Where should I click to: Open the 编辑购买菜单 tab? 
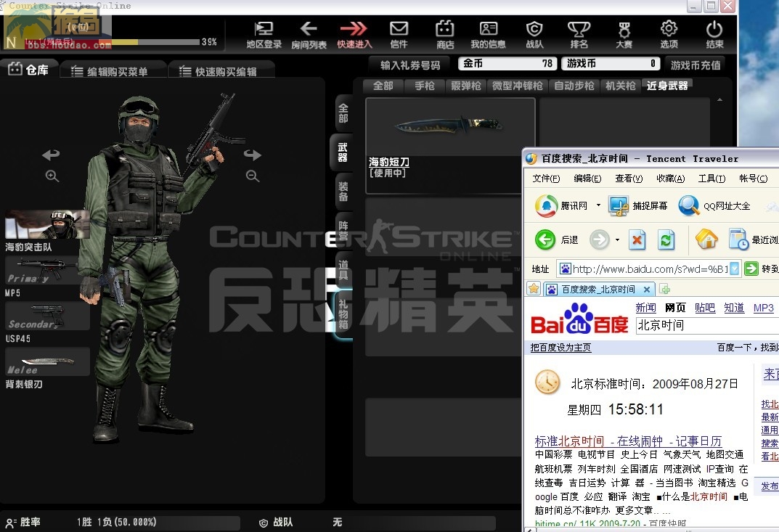tap(113, 72)
